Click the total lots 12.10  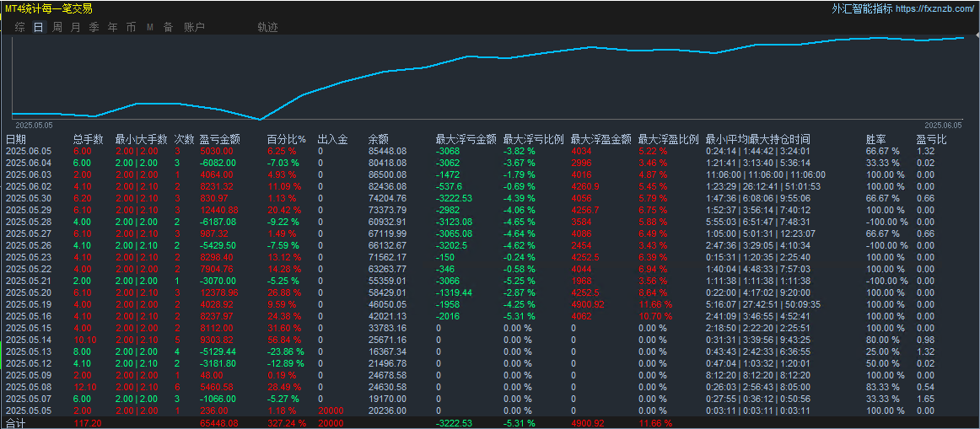pos(83,387)
